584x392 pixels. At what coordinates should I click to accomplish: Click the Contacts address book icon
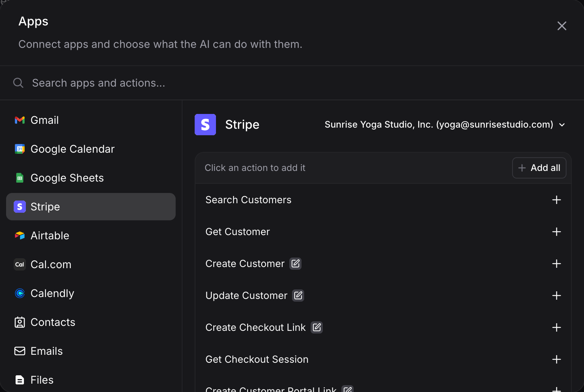pos(20,322)
